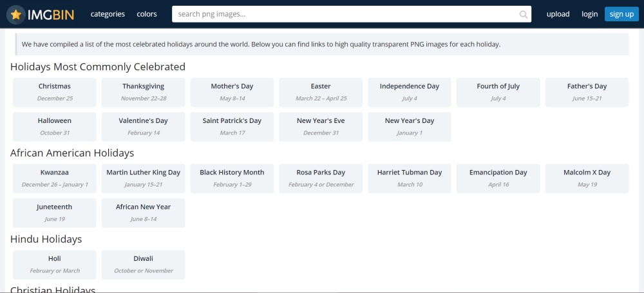Open the categories menu

coord(108,14)
